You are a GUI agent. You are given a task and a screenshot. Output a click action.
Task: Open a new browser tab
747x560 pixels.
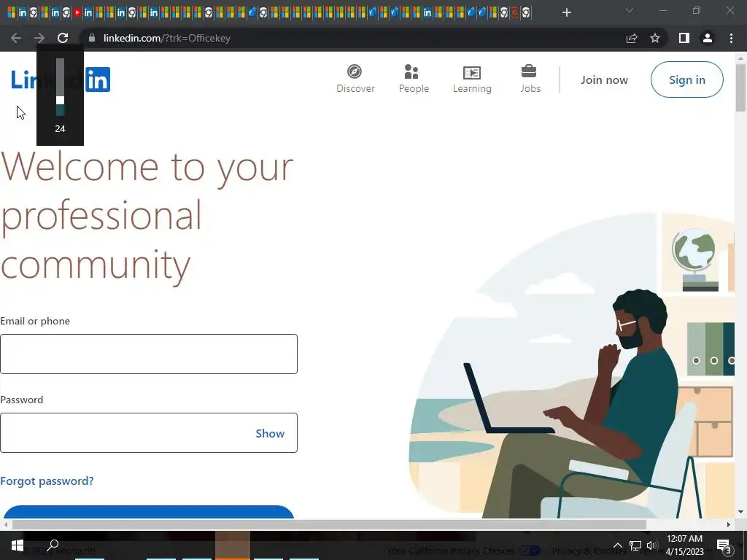(x=566, y=12)
